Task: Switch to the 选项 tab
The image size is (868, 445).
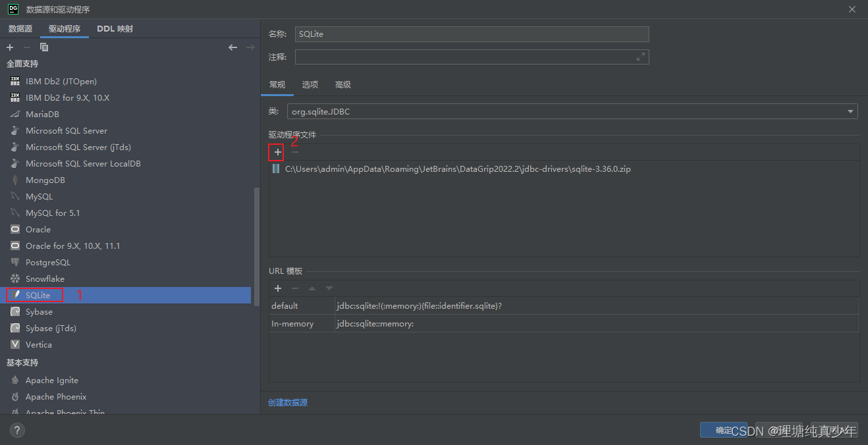Action: click(x=310, y=84)
